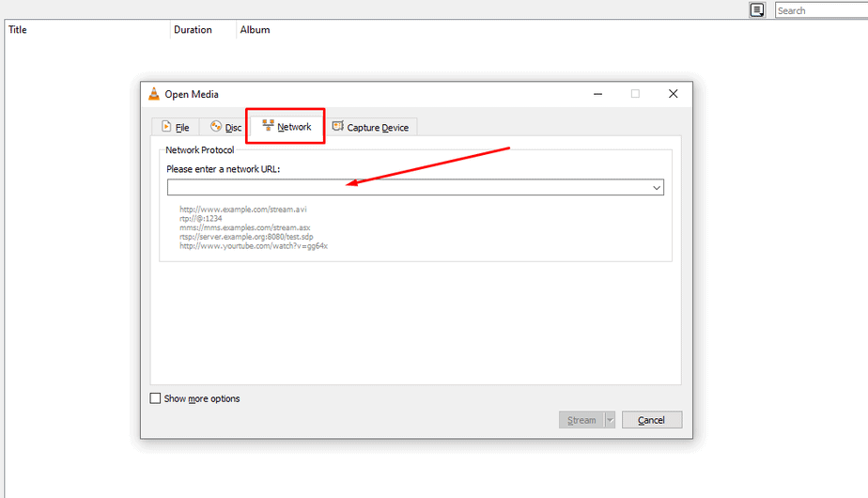
Task: Open the Stream button dropdown arrow
Action: pyautogui.click(x=610, y=420)
